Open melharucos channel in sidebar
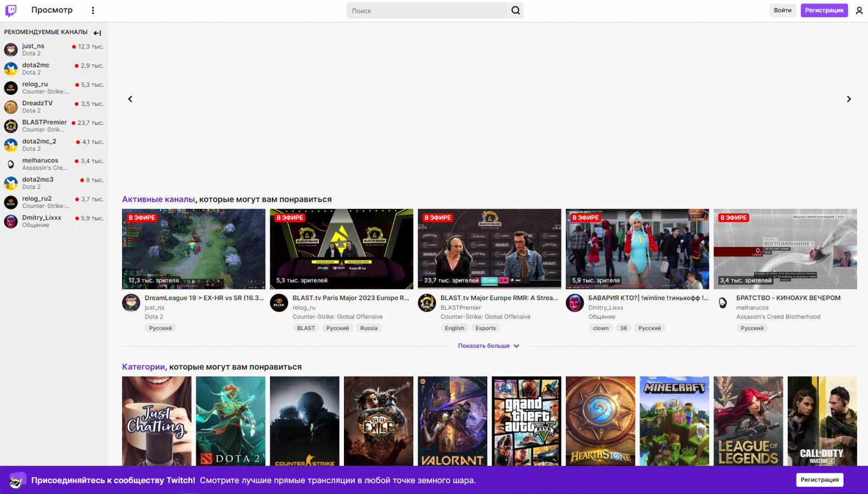This screenshot has width=868, height=494. [x=40, y=161]
